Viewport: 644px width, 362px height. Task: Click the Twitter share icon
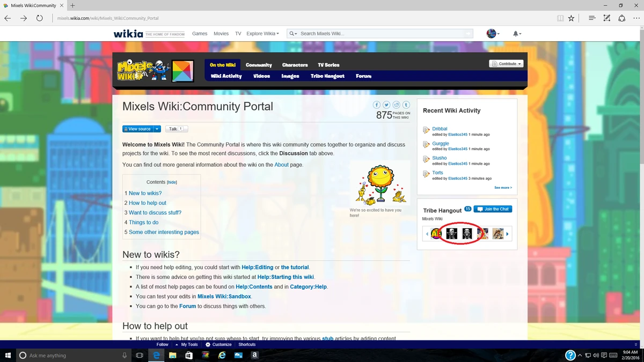point(386,105)
